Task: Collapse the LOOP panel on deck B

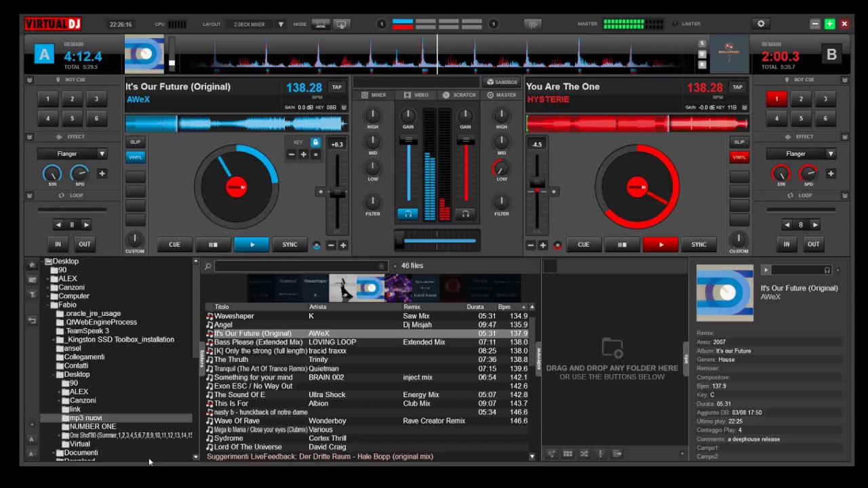Action: [844, 195]
